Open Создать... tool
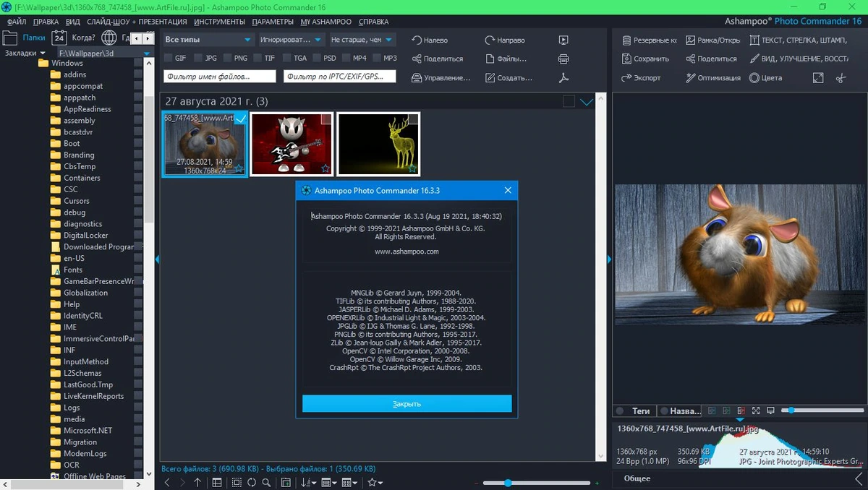The image size is (868, 490). (509, 77)
